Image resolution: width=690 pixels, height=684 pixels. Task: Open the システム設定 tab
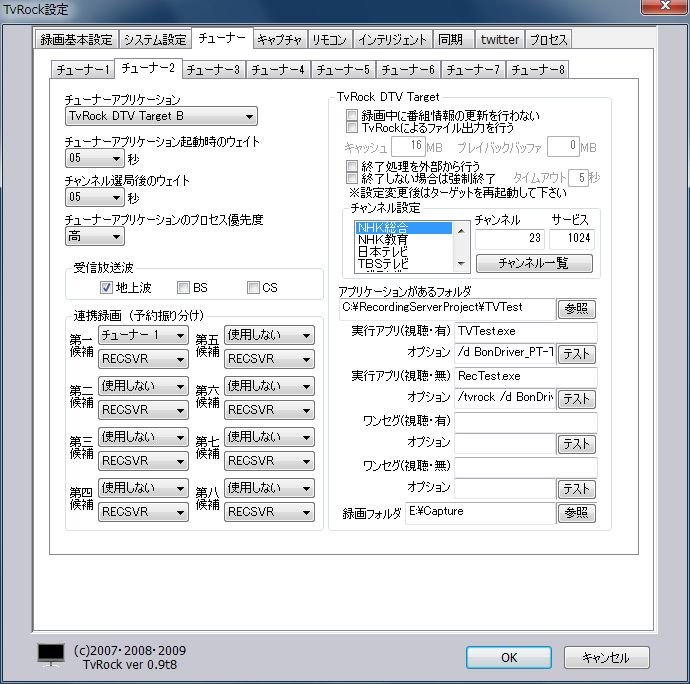pos(155,40)
